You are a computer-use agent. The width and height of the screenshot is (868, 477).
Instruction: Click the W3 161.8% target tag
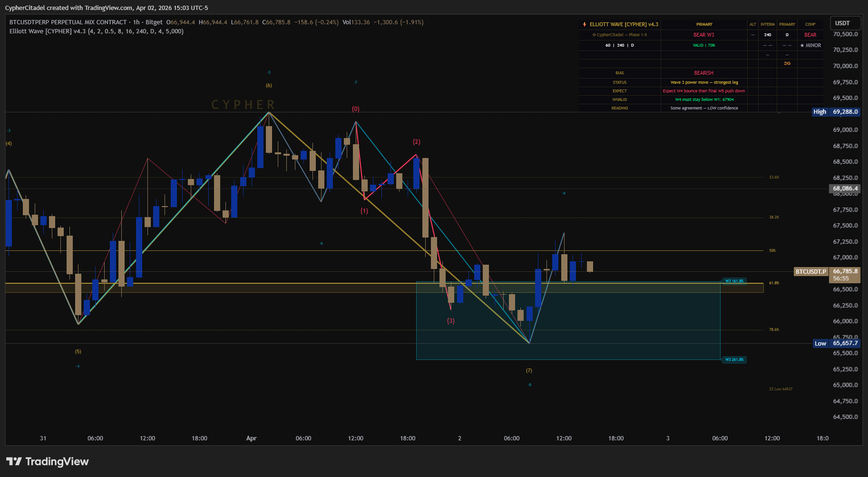pyautogui.click(x=734, y=281)
